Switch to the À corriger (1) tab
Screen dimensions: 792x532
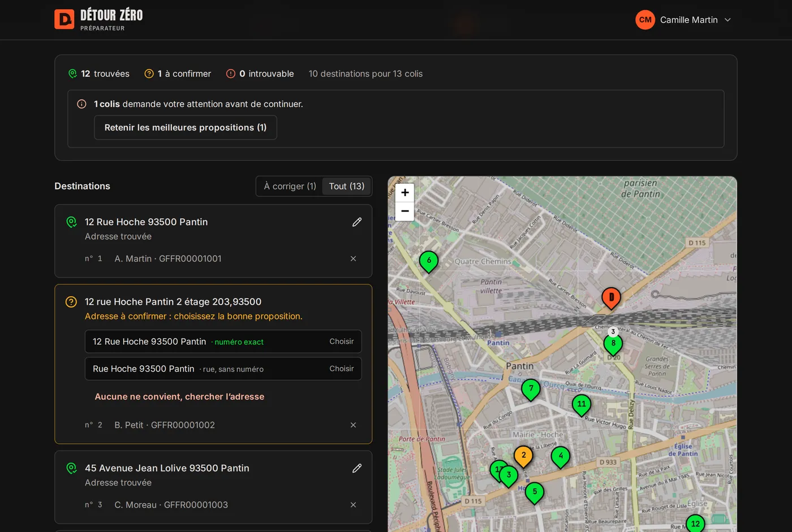pyautogui.click(x=290, y=186)
